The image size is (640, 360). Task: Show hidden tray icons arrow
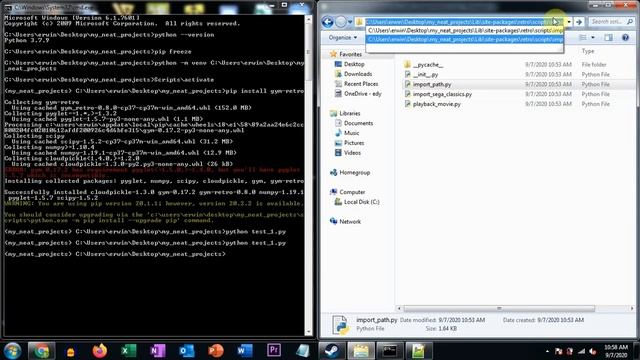click(x=547, y=351)
